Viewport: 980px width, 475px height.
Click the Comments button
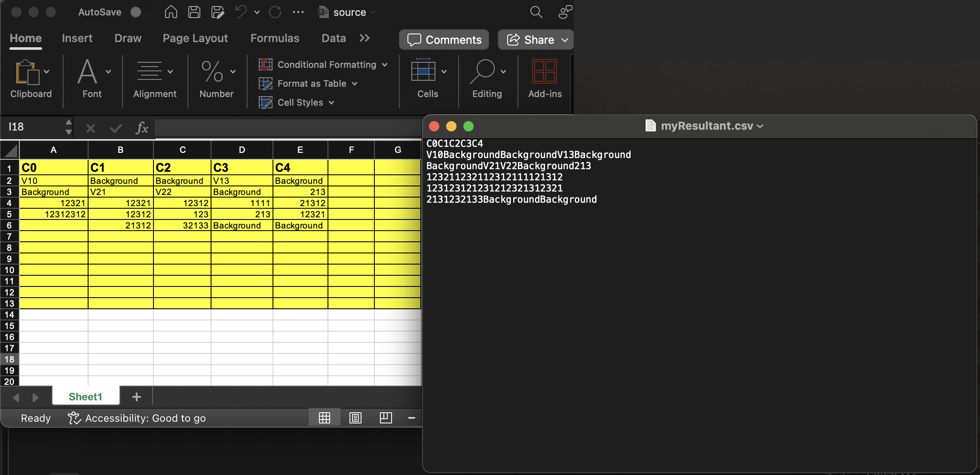click(x=444, y=40)
